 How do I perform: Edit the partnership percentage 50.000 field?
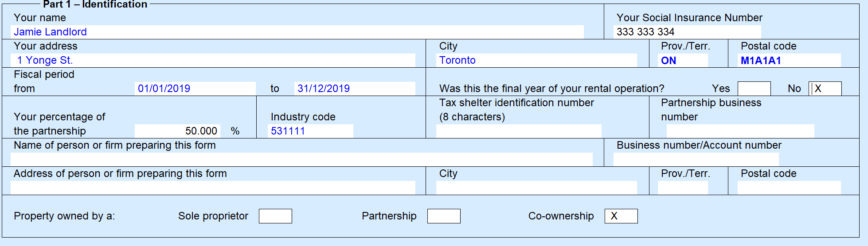coord(177,131)
